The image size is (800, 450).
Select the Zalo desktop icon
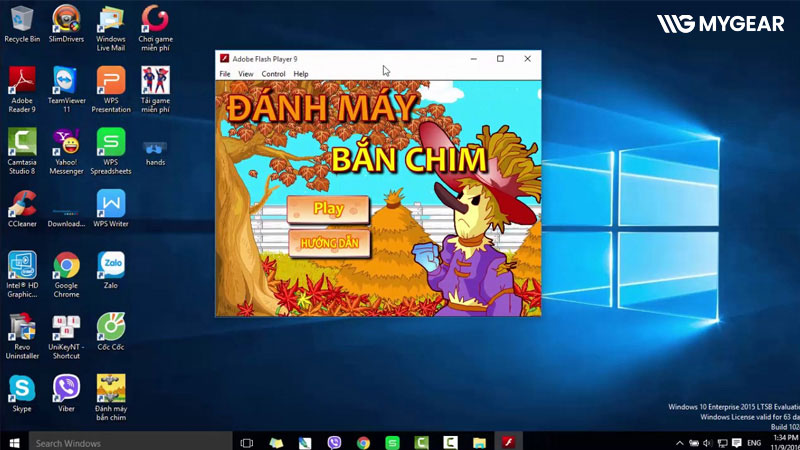coord(111,266)
